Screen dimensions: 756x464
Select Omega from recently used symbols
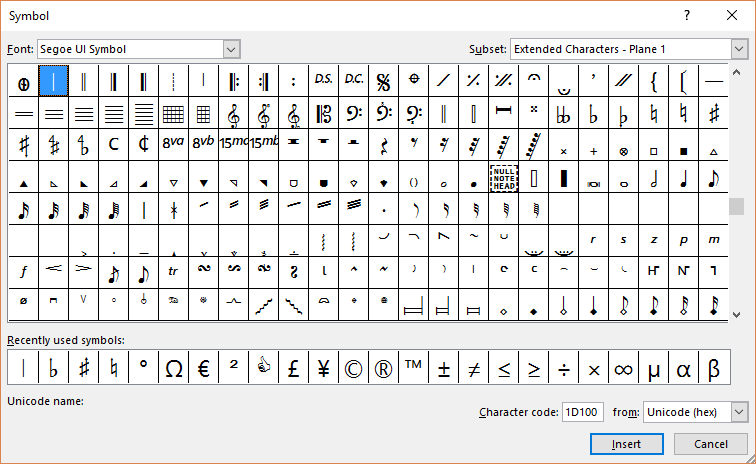(x=173, y=368)
